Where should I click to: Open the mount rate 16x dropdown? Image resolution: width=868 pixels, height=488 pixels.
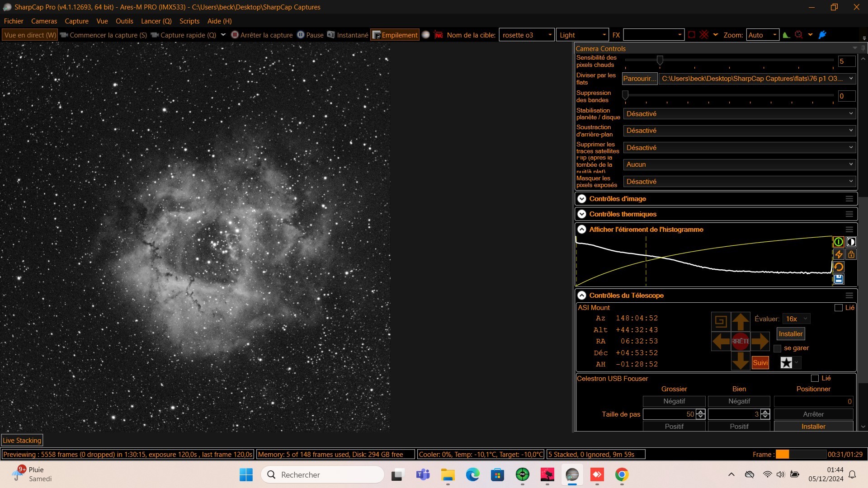(796, 319)
